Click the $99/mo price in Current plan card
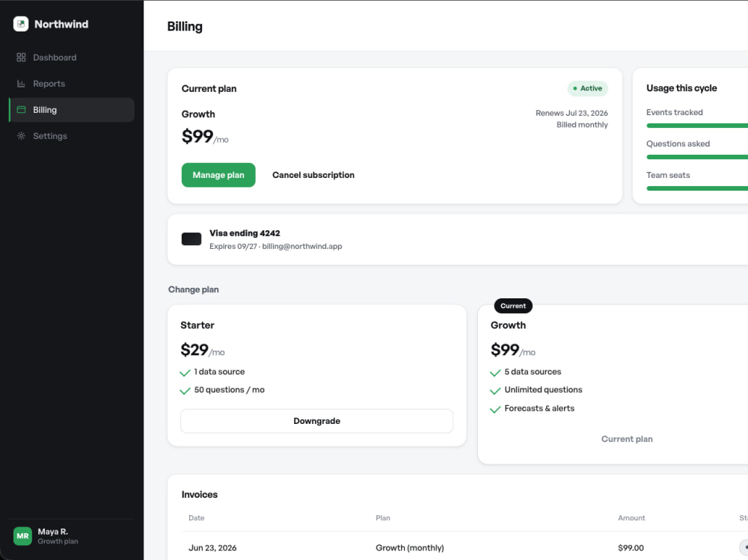Image resolution: width=748 pixels, height=560 pixels. click(205, 137)
